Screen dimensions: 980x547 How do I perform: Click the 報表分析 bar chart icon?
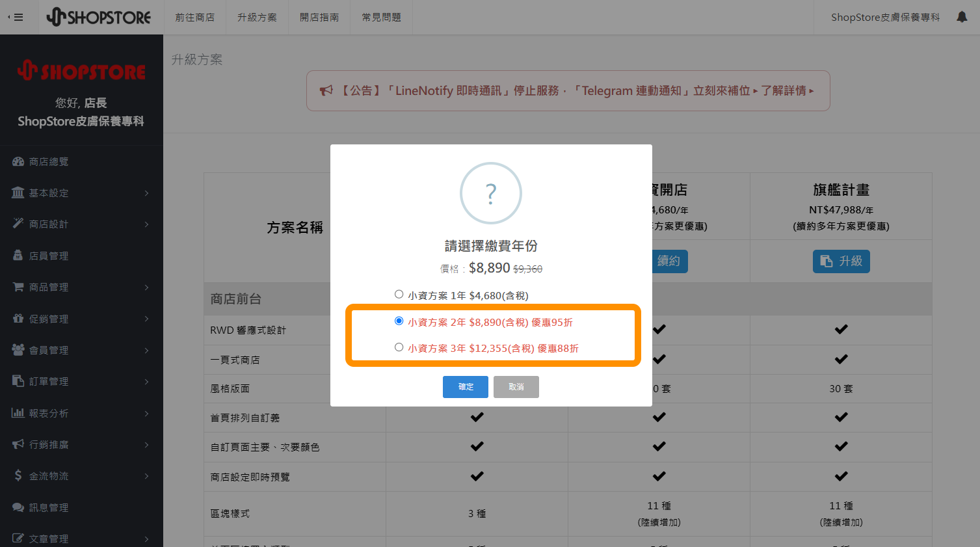point(18,413)
